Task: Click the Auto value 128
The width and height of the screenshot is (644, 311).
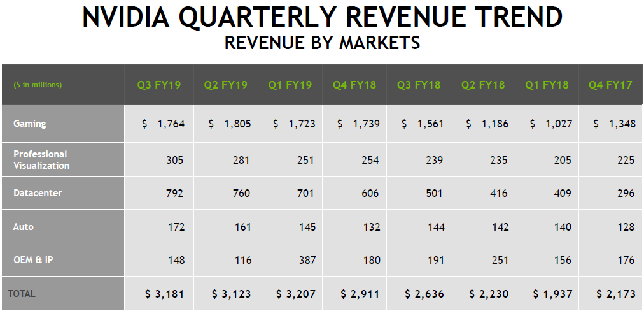Action: [x=627, y=227]
